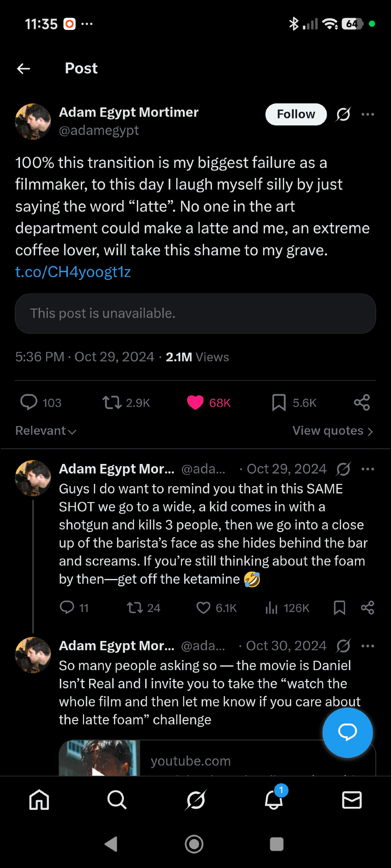
Task: Follow Adam Egypt Mortimer
Action: pos(296,115)
